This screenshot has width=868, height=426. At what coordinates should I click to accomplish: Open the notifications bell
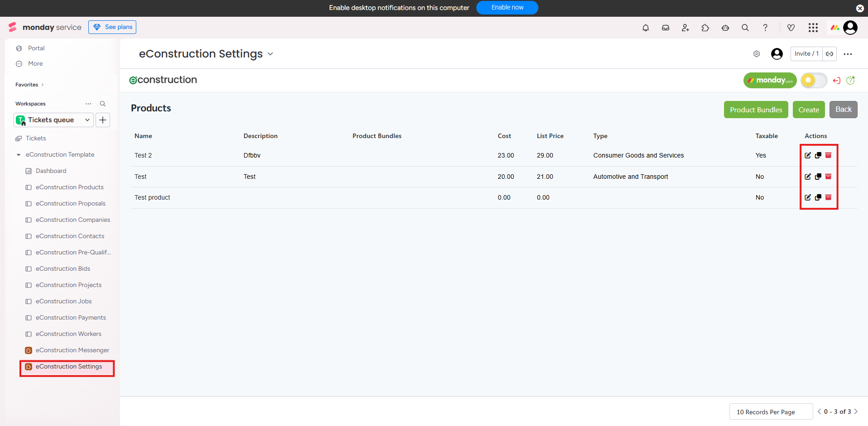click(645, 28)
